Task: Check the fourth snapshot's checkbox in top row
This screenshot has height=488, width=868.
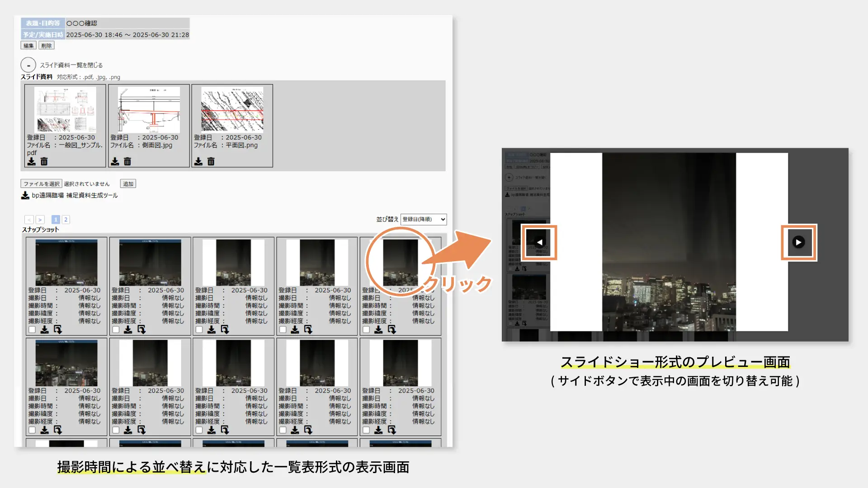Action: (x=283, y=330)
